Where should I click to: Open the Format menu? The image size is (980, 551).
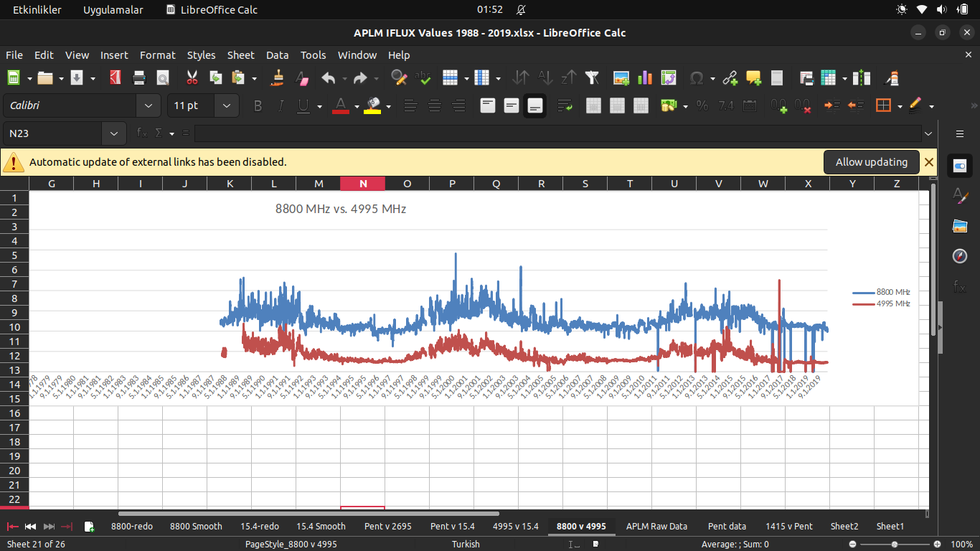pyautogui.click(x=157, y=55)
